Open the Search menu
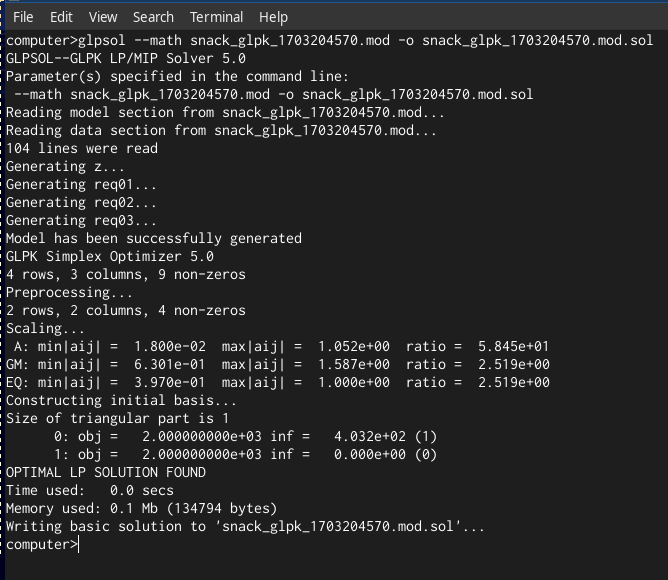Image resolution: width=668 pixels, height=580 pixels. pyautogui.click(x=153, y=17)
